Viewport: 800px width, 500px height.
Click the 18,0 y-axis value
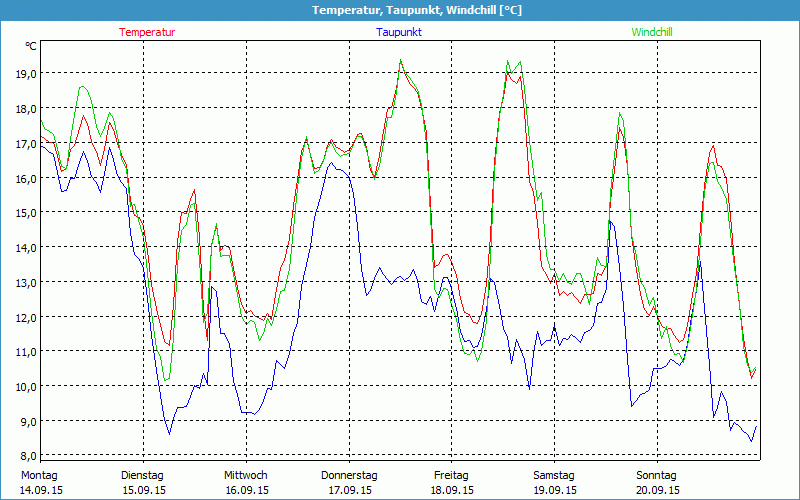pyautogui.click(x=27, y=109)
